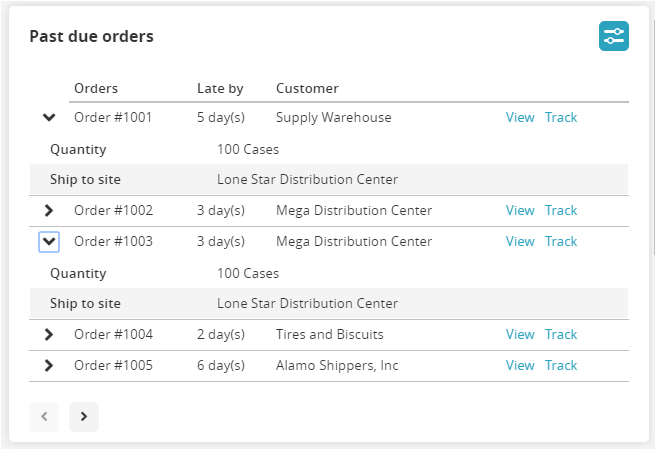Track Order #1001

pos(561,117)
